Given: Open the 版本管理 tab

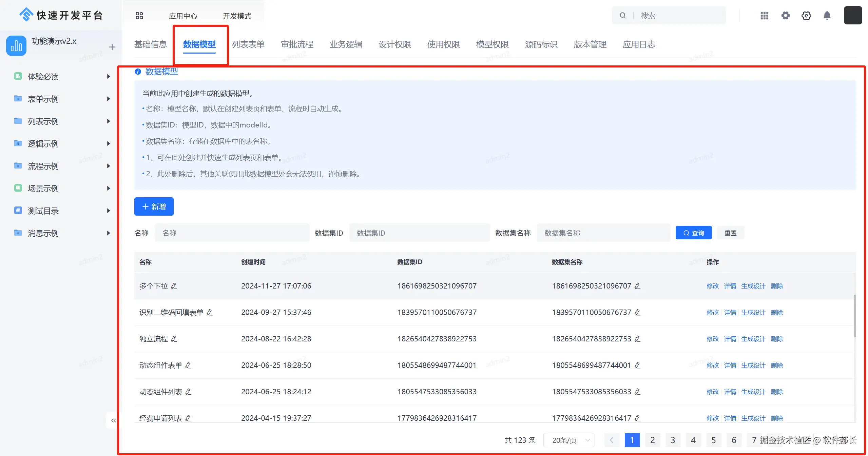Looking at the screenshot, I should [590, 44].
